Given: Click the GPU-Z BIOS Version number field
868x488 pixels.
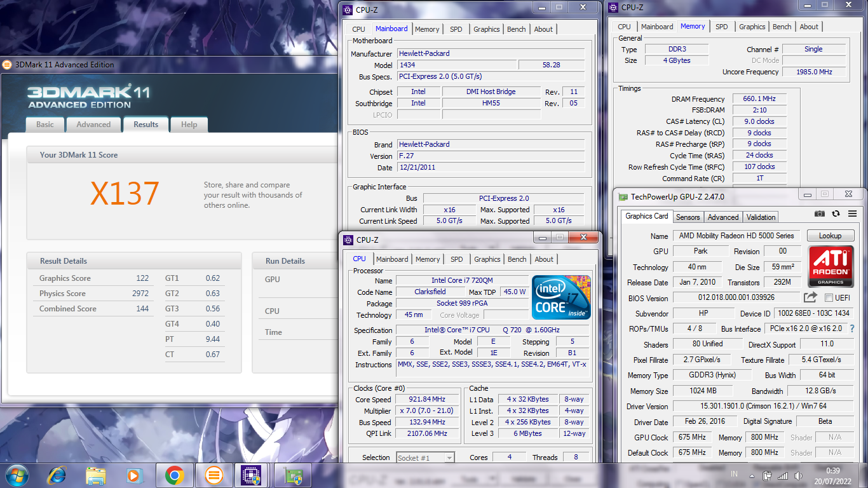Looking at the screenshot, I should [x=736, y=297].
